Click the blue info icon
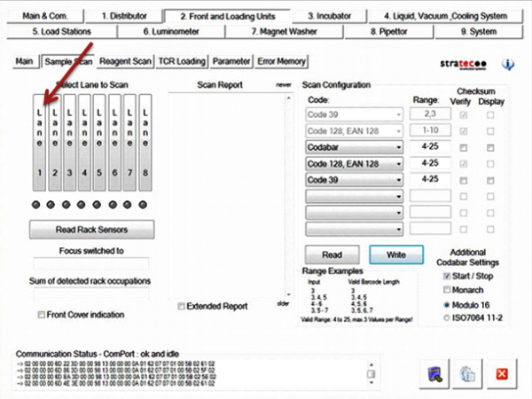The image size is (532, 399). pyautogui.click(x=509, y=65)
